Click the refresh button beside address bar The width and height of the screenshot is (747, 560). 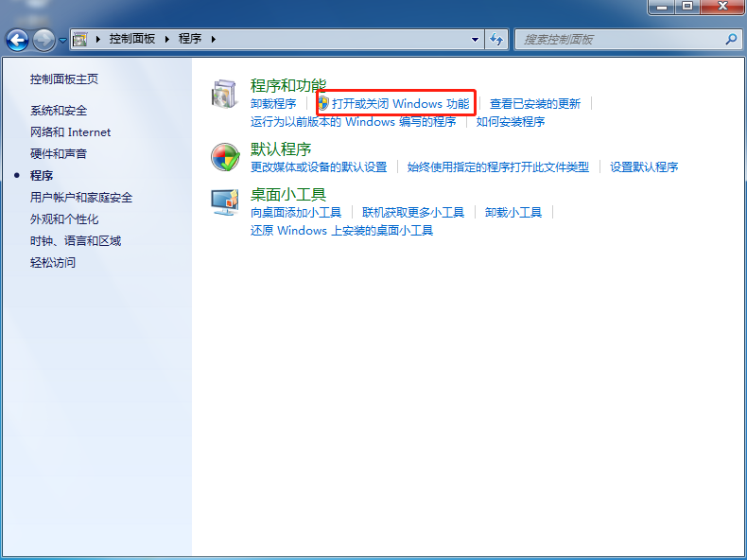tap(497, 40)
